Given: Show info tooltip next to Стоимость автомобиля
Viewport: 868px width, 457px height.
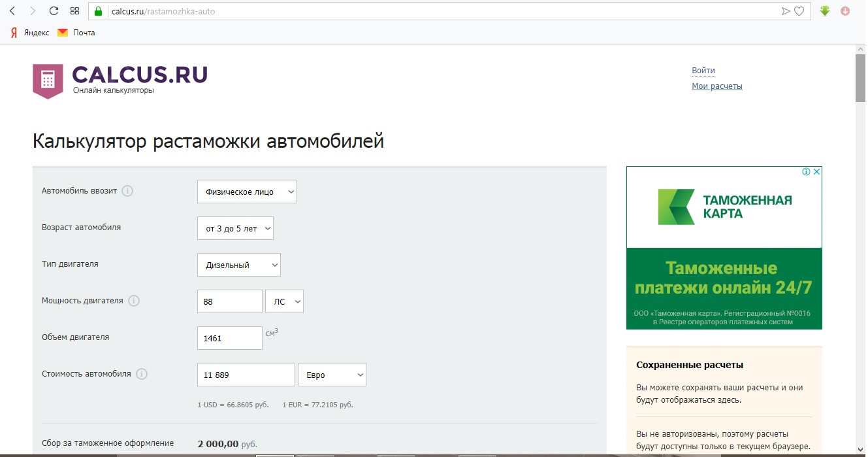Looking at the screenshot, I should [142, 374].
